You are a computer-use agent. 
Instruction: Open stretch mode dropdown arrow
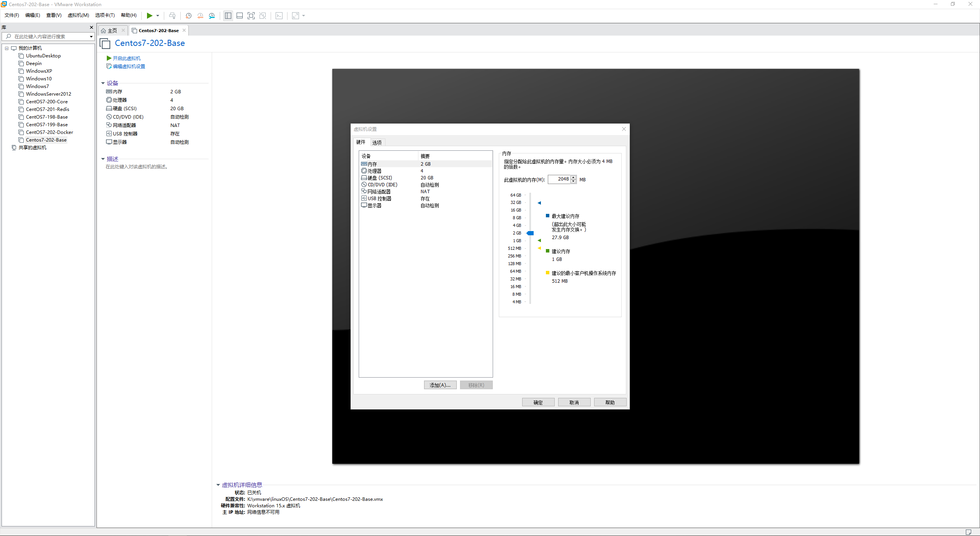pyautogui.click(x=304, y=16)
